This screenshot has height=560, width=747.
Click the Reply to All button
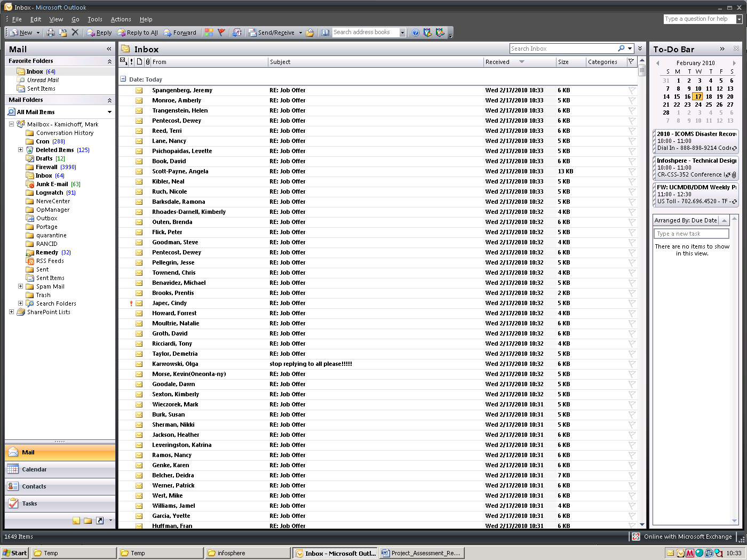tap(137, 33)
